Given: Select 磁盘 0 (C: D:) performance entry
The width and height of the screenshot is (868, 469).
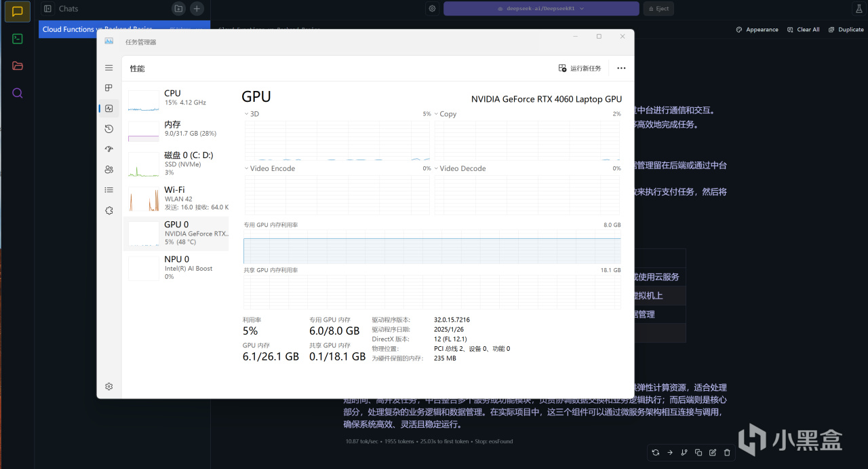Looking at the screenshot, I should (176, 164).
